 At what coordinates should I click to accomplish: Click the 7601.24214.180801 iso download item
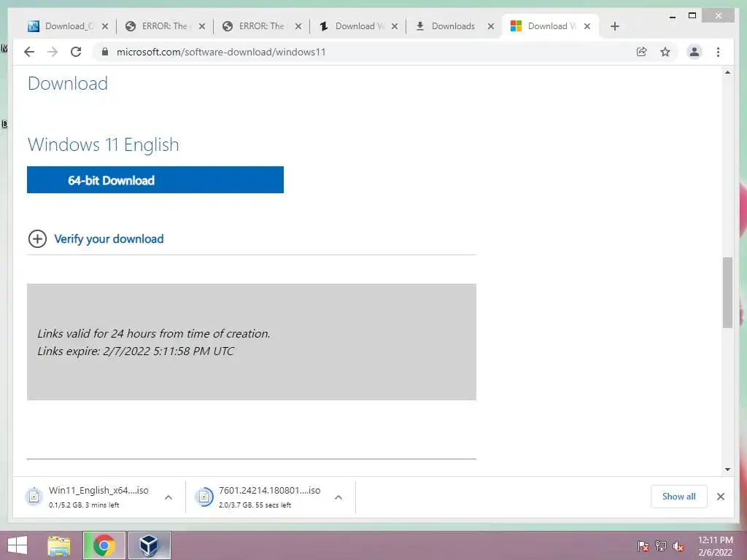270,497
